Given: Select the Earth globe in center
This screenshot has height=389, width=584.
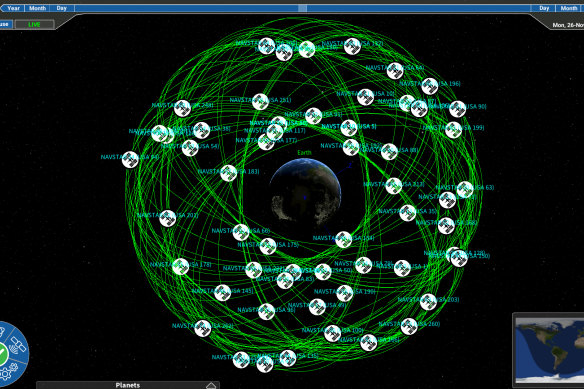Looking at the screenshot, I should (305, 192).
